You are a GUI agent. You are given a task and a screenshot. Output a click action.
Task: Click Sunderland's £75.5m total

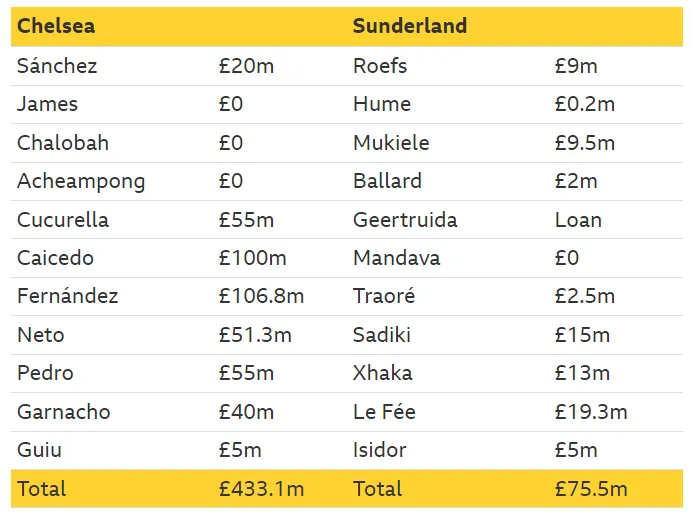(591, 489)
